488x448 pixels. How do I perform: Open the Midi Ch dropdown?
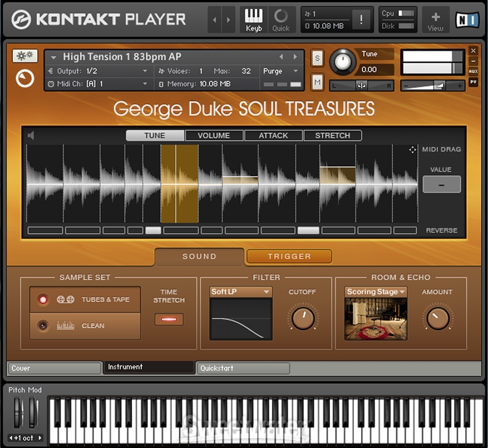(100, 84)
